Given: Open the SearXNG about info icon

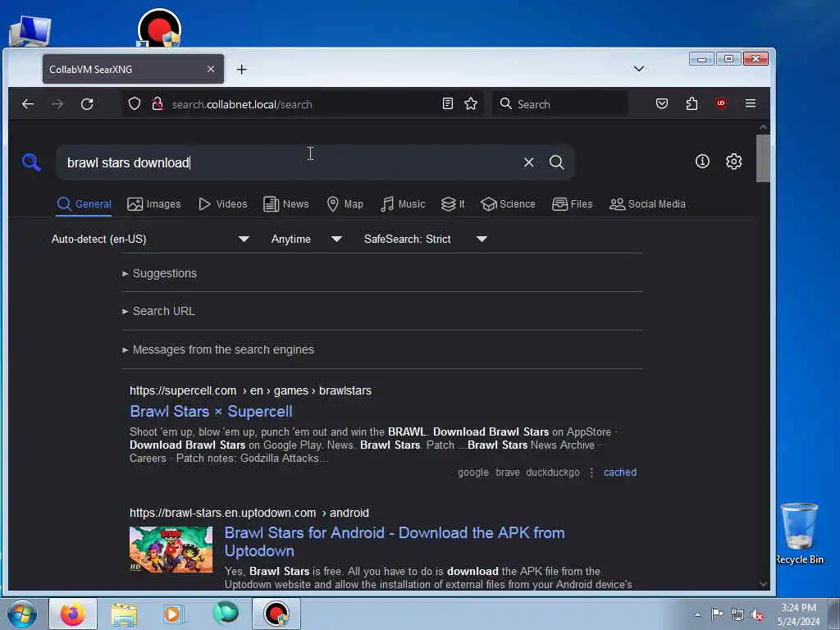Looking at the screenshot, I should [x=702, y=162].
